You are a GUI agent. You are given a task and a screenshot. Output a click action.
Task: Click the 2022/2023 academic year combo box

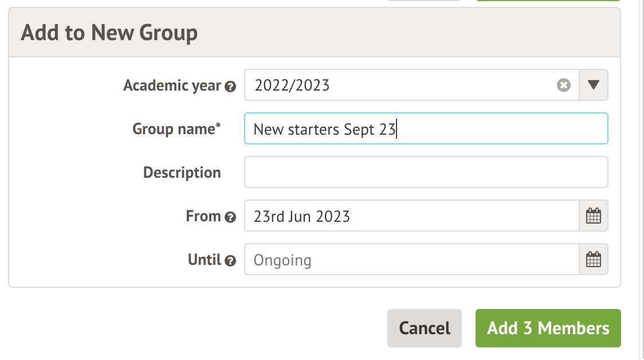(x=401, y=85)
